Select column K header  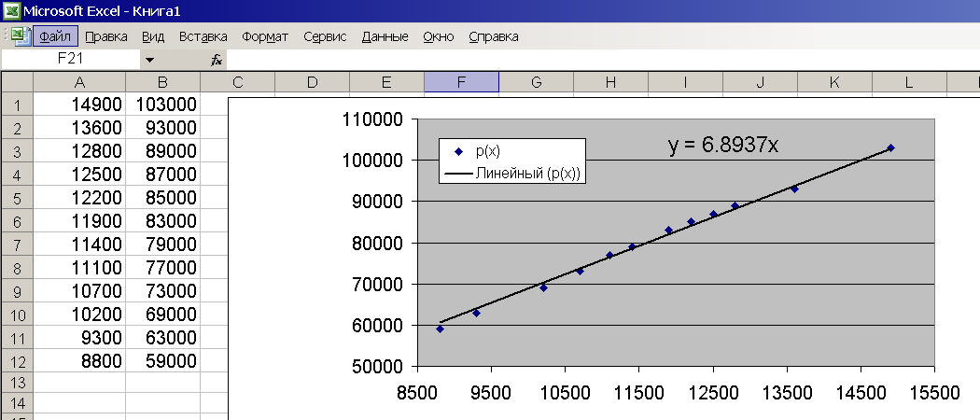tap(834, 82)
